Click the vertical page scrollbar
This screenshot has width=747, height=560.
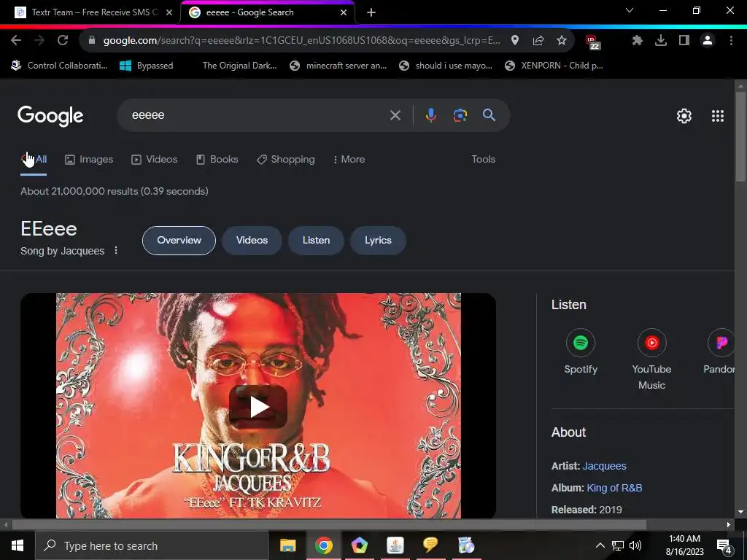click(x=740, y=137)
